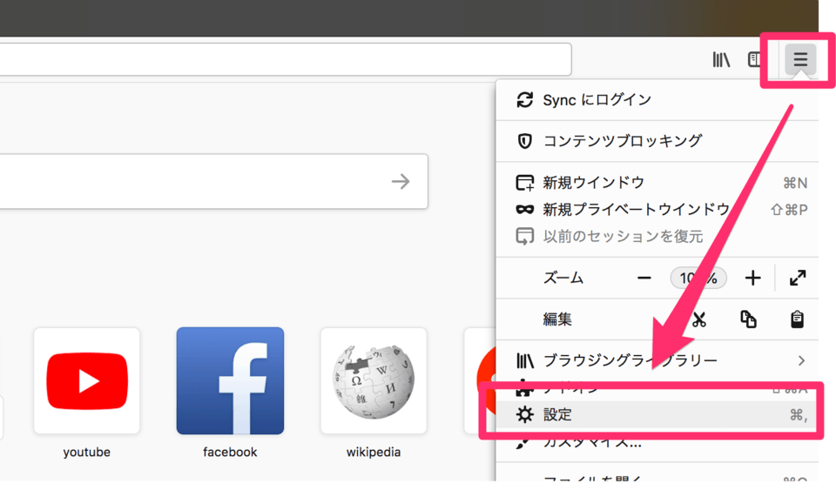Open the wikipedia top site tile

[x=374, y=381]
